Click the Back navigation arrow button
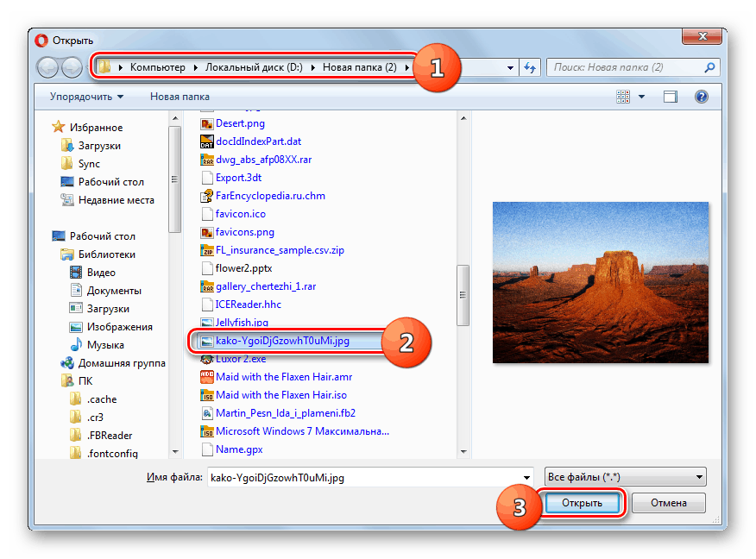Viewport: 756px width, 559px height. 47,67
